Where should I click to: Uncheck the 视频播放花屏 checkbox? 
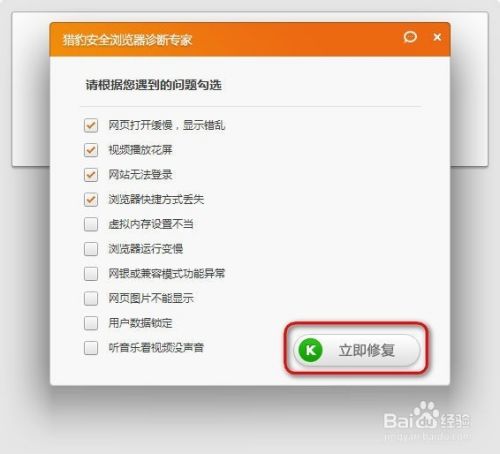click(91, 150)
